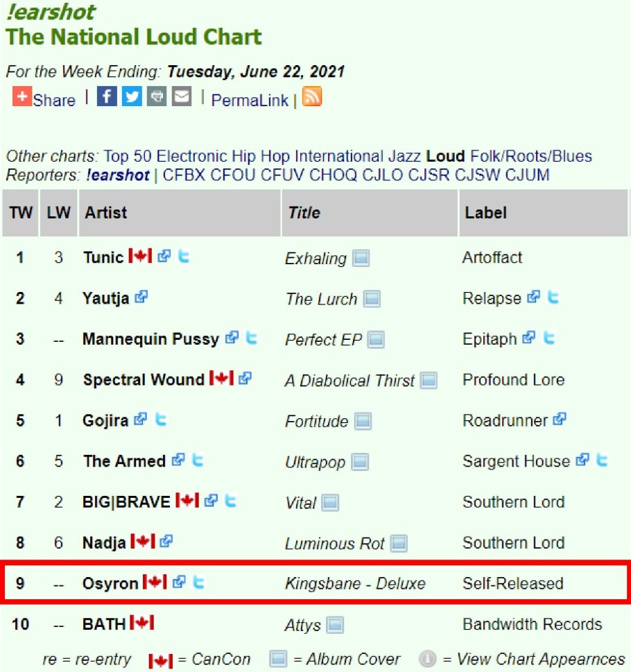
Task: Click the Facebook share icon
Action: [107, 96]
